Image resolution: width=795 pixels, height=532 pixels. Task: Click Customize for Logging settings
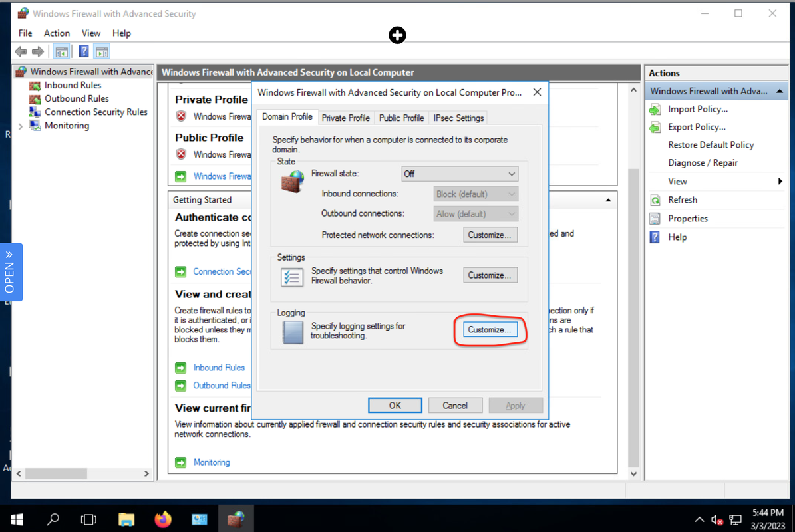pyautogui.click(x=490, y=330)
